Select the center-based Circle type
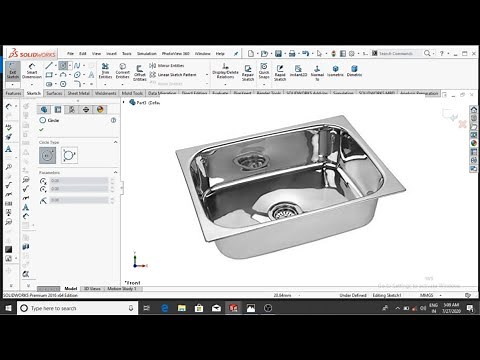The width and height of the screenshot is (480, 360). [x=47, y=155]
